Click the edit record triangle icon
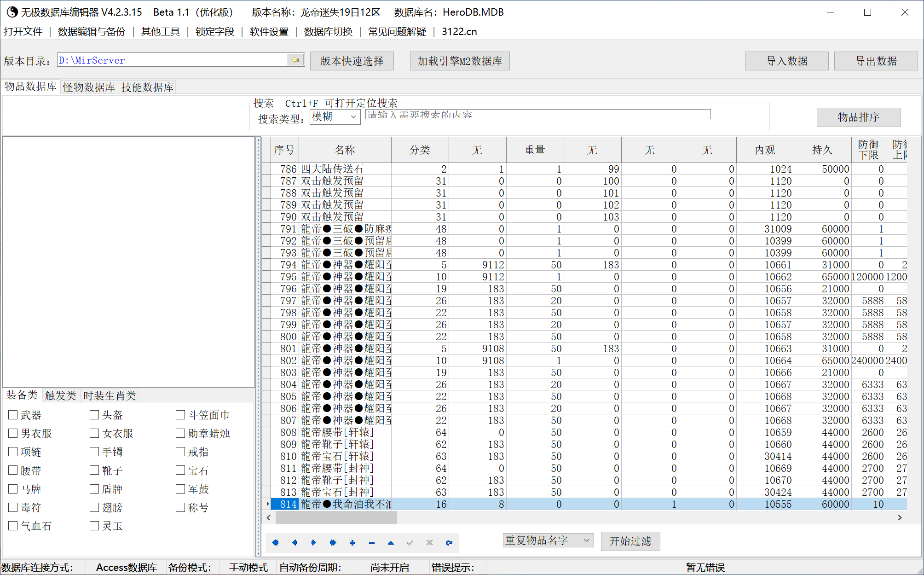The width and height of the screenshot is (924, 575). pyautogui.click(x=391, y=543)
